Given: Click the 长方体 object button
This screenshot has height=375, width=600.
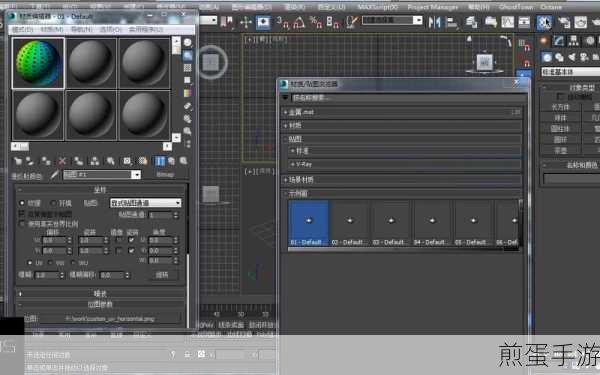Looking at the screenshot, I should 561,107.
